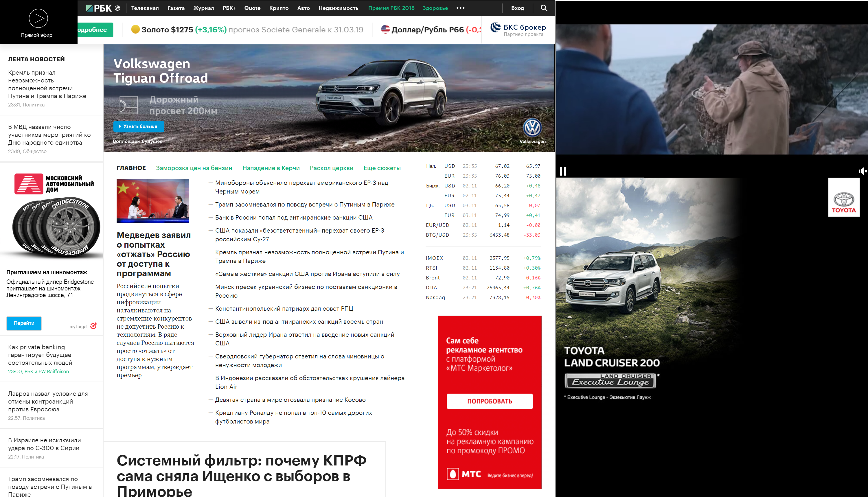Open Девятая страна отозвала признание Косово
This screenshot has width=868, height=497.
[x=290, y=400]
